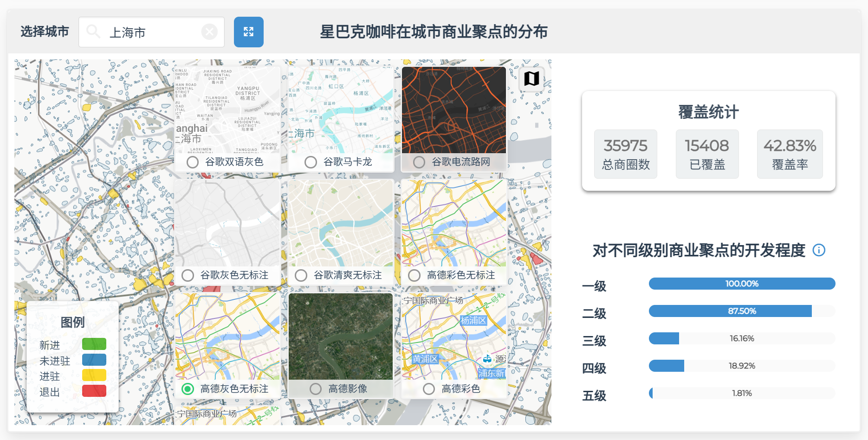The image size is (868, 440).
Task: Select 高德彩色 radio button
Action: click(429, 388)
